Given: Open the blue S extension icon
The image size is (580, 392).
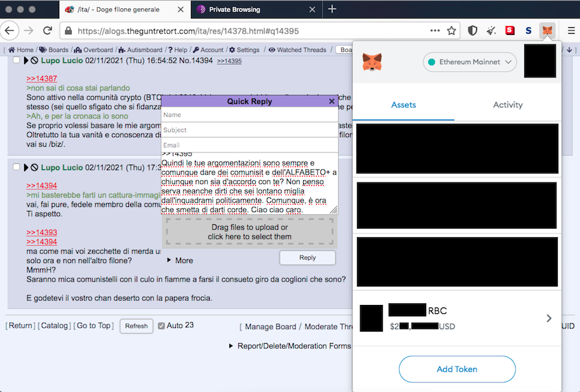Looking at the screenshot, I should 529,30.
